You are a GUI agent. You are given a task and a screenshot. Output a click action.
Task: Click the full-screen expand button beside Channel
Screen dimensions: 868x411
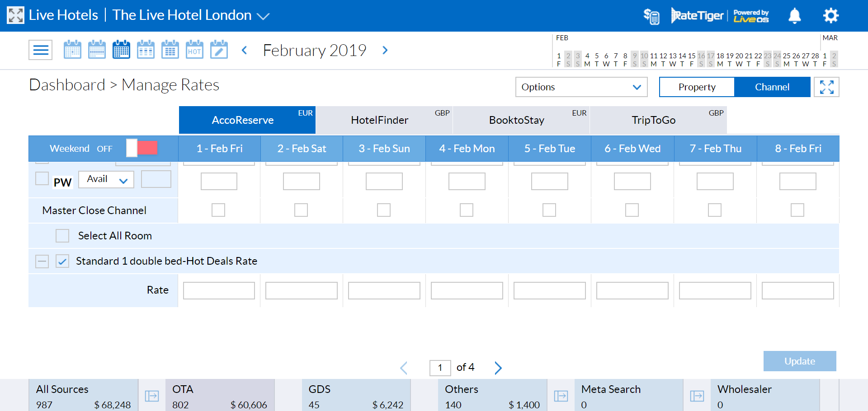827,87
